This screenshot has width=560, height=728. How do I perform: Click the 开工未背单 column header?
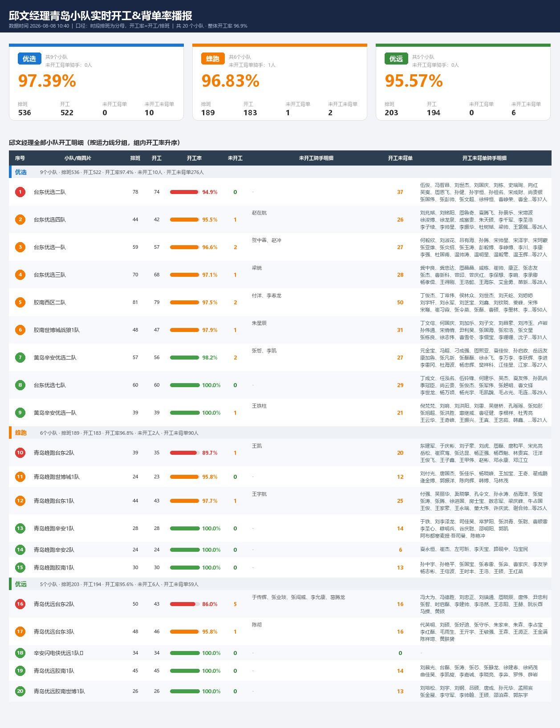[x=400, y=158]
